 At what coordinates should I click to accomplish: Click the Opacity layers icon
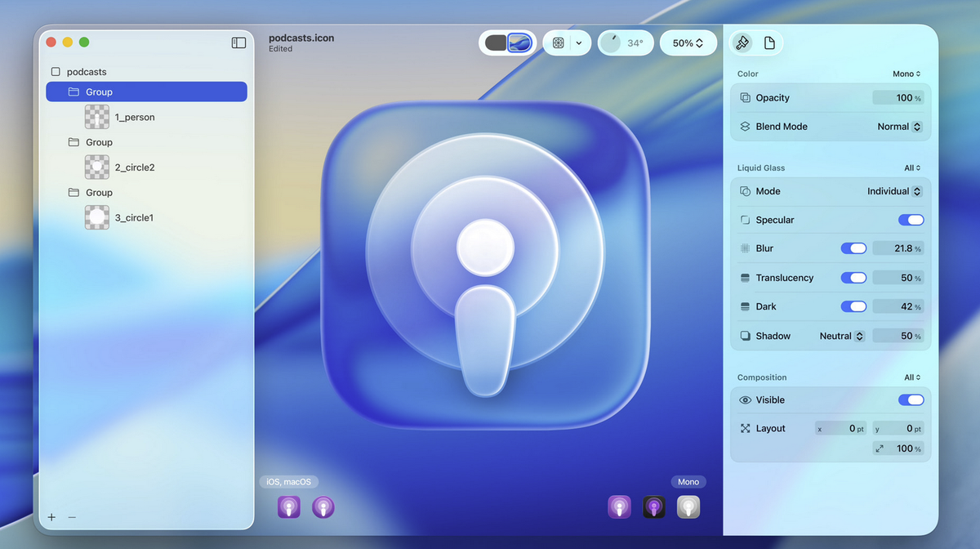pos(745,97)
